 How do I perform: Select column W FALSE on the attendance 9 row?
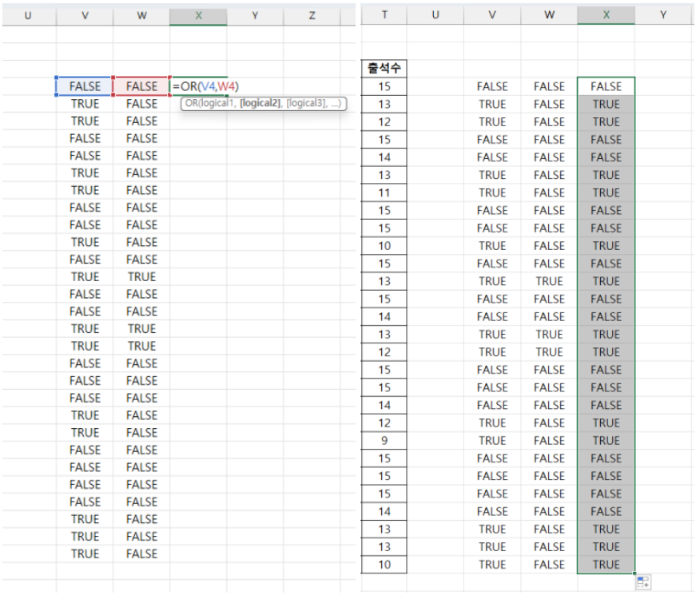(x=549, y=441)
